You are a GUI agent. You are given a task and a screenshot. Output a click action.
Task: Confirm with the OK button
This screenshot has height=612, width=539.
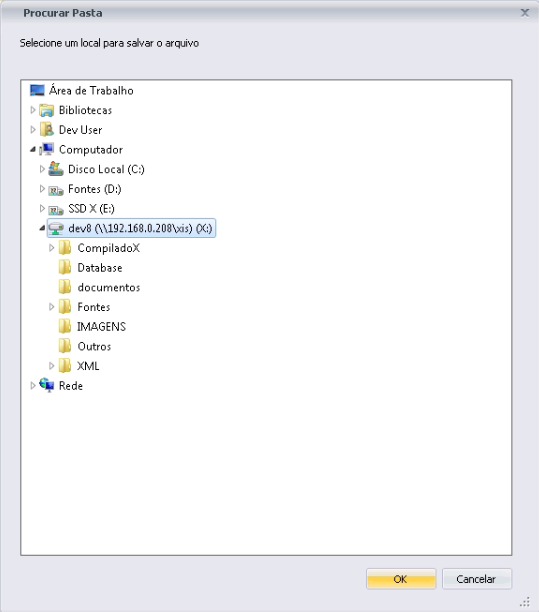401,579
